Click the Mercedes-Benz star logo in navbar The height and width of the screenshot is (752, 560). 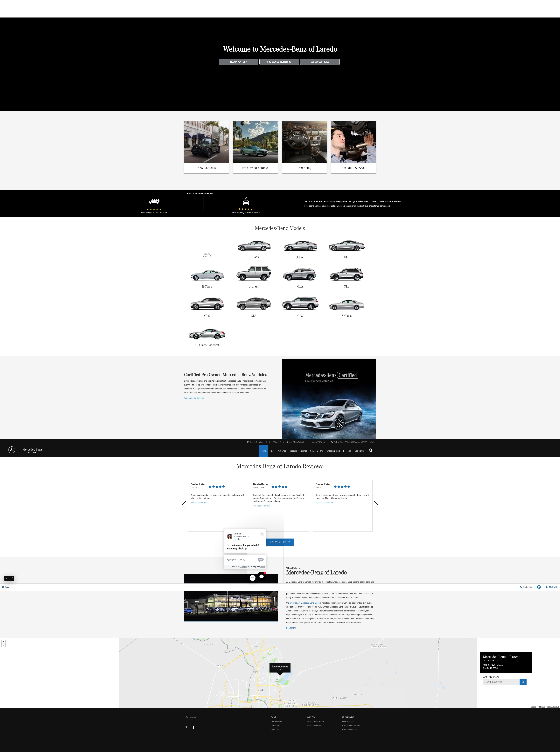(x=12, y=450)
